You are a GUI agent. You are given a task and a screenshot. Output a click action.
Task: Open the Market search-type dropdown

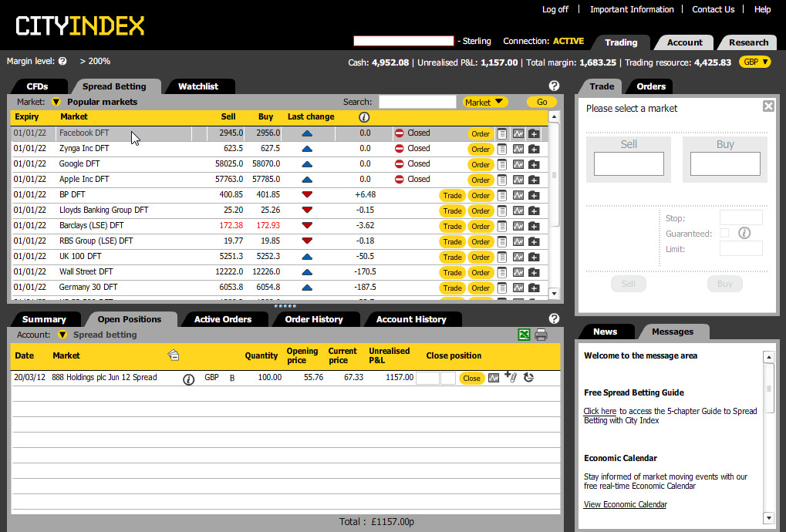click(484, 103)
